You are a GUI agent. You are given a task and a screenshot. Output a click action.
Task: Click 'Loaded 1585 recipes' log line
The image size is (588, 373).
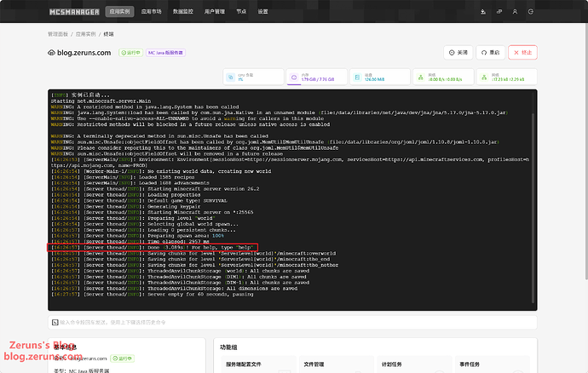(x=123, y=177)
